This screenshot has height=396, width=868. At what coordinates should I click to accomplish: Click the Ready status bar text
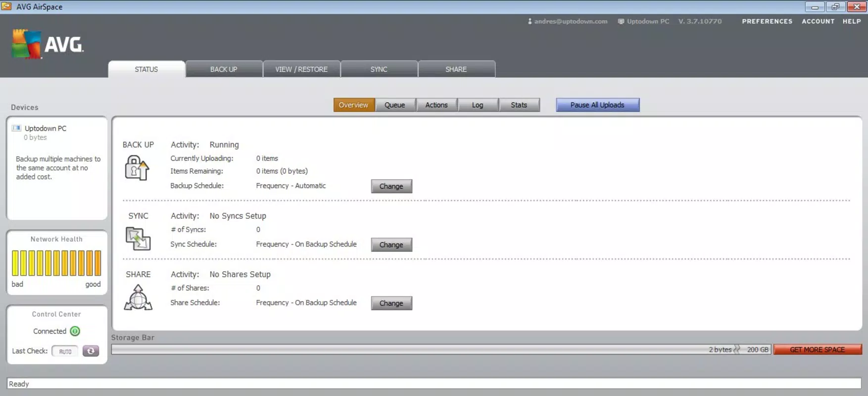[x=19, y=384]
